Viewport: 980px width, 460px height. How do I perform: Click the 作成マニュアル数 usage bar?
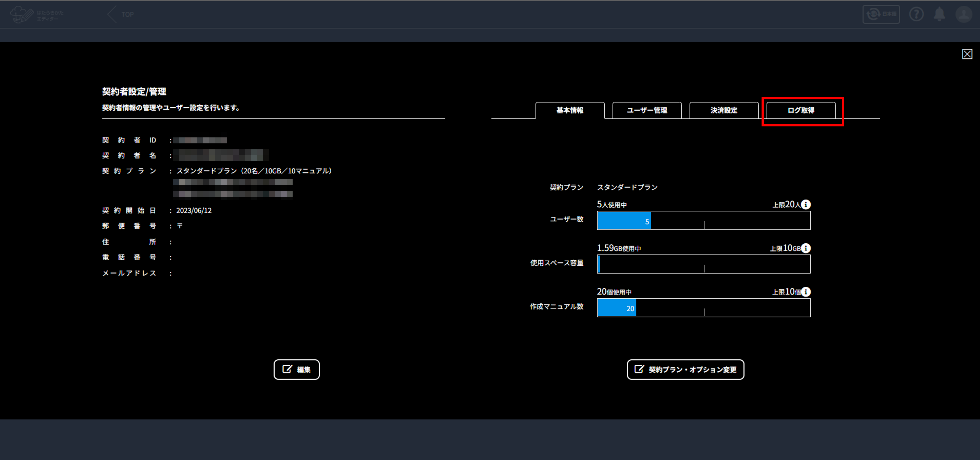coord(703,308)
